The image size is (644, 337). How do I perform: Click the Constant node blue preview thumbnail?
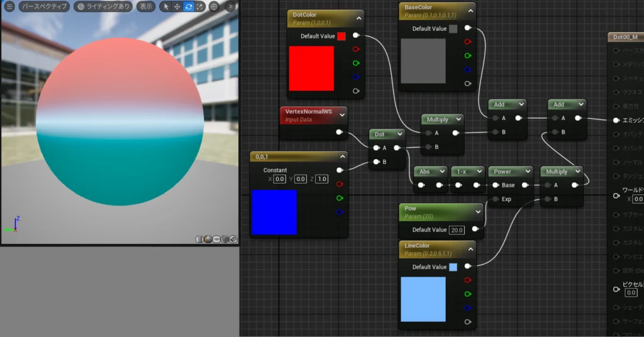point(274,213)
